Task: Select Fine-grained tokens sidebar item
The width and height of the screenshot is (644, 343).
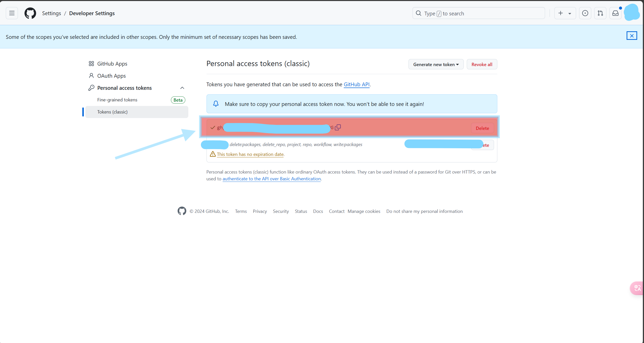Action: tap(117, 100)
